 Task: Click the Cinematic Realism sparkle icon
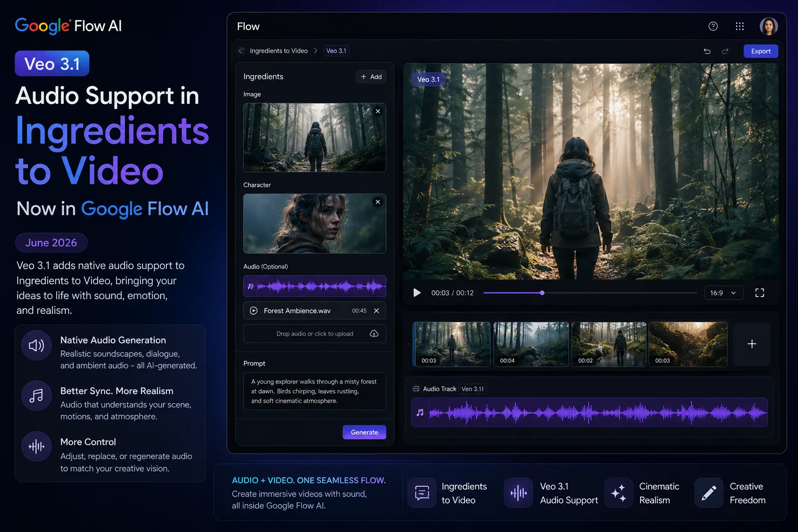pyautogui.click(x=618, y=493)
